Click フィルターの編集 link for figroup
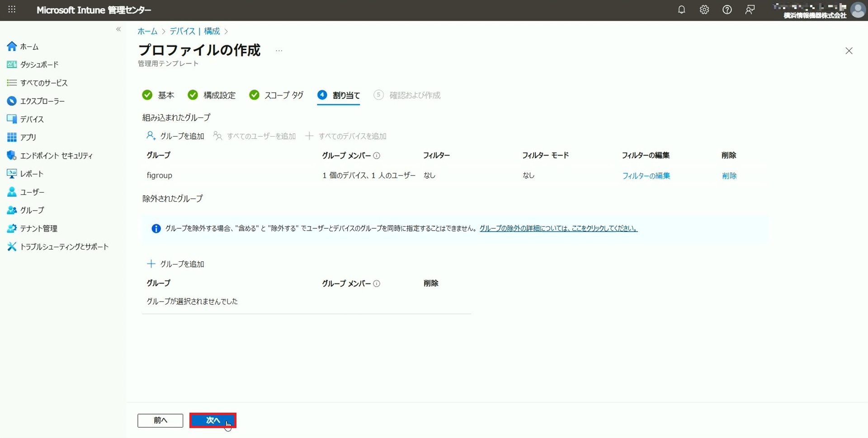 point(646,176)
